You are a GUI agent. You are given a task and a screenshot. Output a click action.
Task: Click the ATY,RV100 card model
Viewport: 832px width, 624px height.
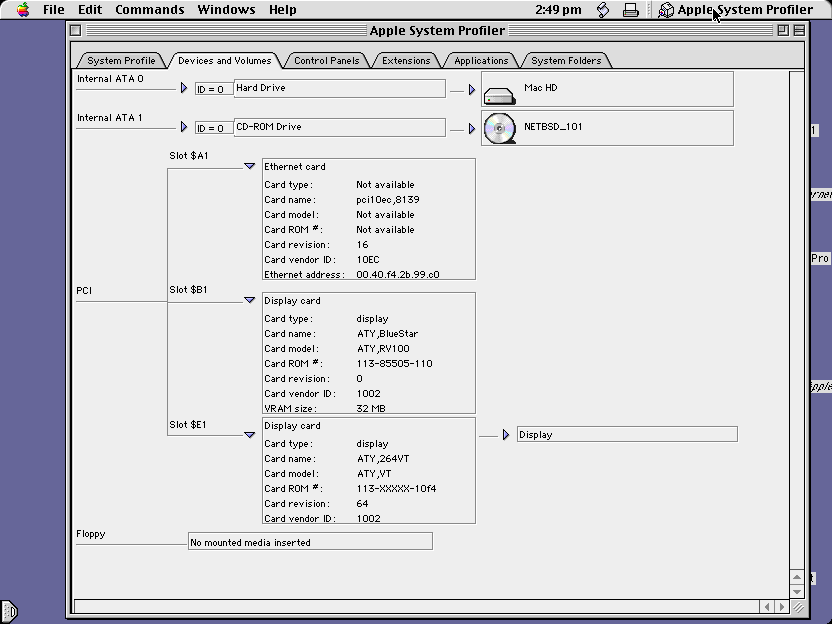coord(383,349)
